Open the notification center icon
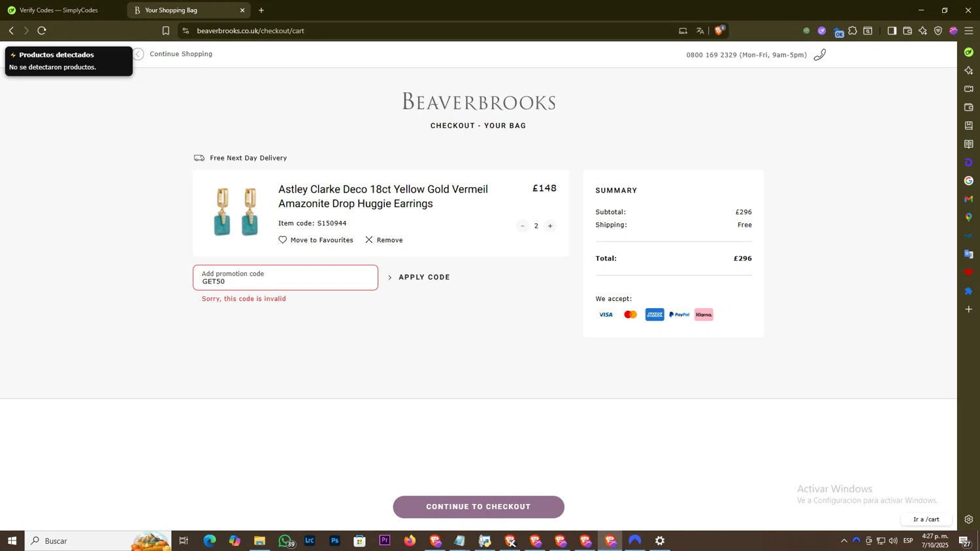The height and width of the screenshot is (551, 980). 964,541
